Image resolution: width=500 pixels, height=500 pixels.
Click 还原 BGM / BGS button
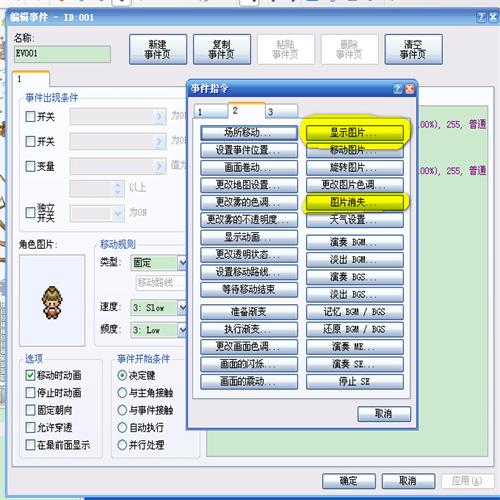coord(355,329)
